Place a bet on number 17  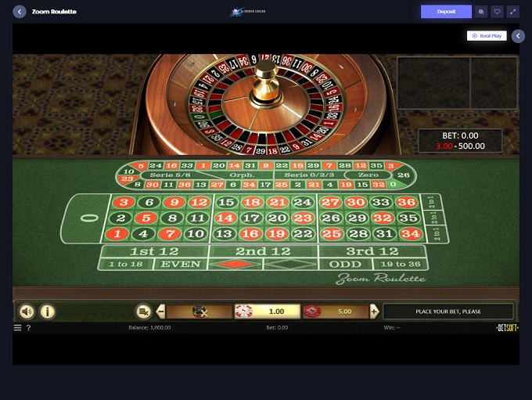(x=251, y=218)
